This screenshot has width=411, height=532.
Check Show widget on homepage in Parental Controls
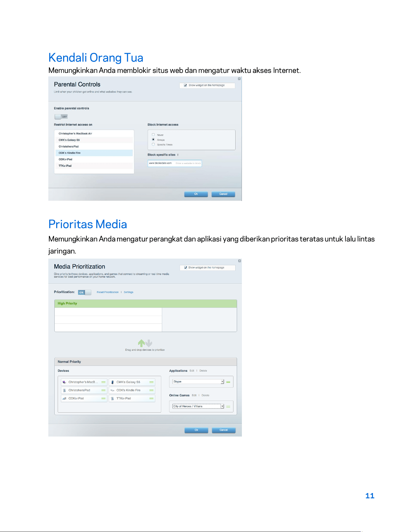click(185, 85)
